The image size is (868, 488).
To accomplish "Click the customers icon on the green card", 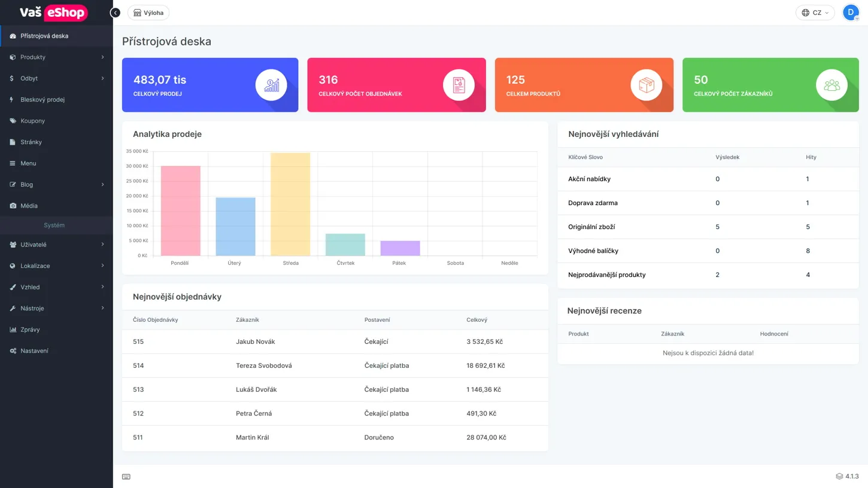I will click(831, 84).
